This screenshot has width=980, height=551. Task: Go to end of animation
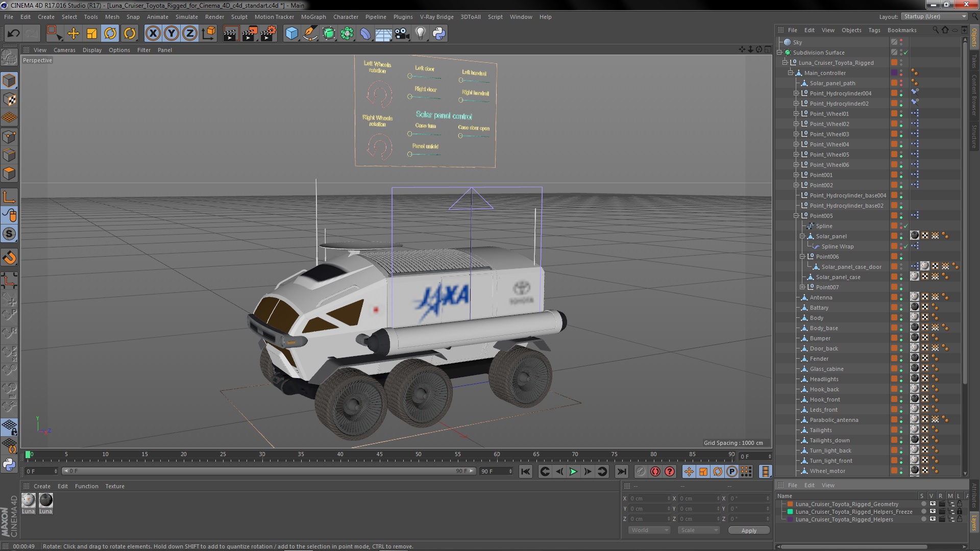coord(621,472)
